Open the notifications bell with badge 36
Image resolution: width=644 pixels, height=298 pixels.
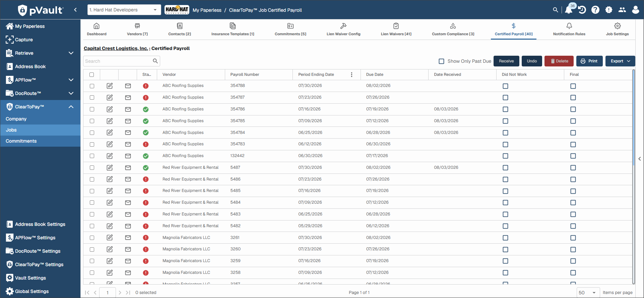click(569, 9)
